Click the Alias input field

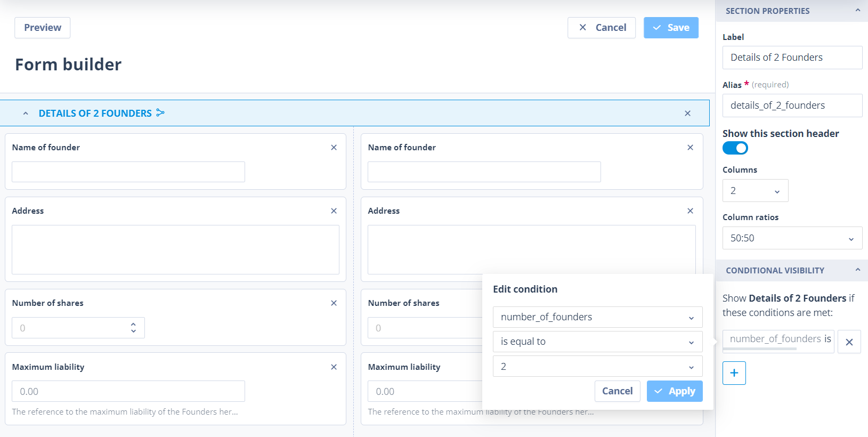(792, 106)
